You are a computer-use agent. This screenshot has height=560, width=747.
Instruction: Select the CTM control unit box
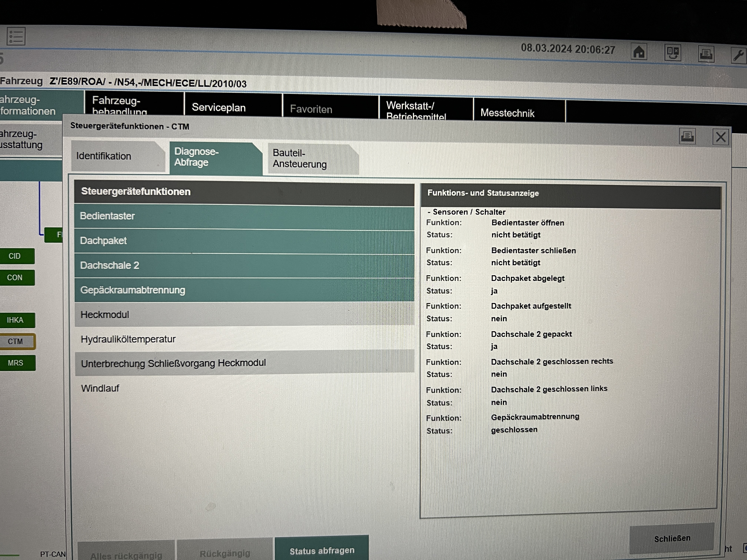(18, 341)
